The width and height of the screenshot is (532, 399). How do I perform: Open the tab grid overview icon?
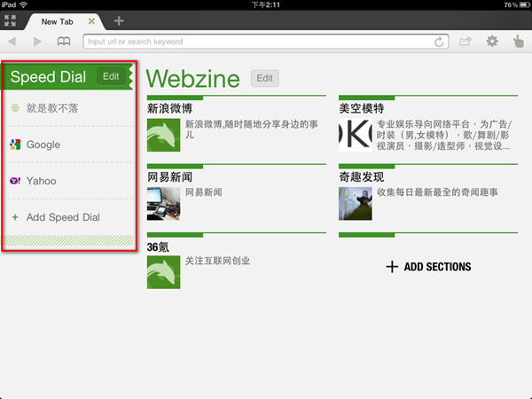click(10, 20)
